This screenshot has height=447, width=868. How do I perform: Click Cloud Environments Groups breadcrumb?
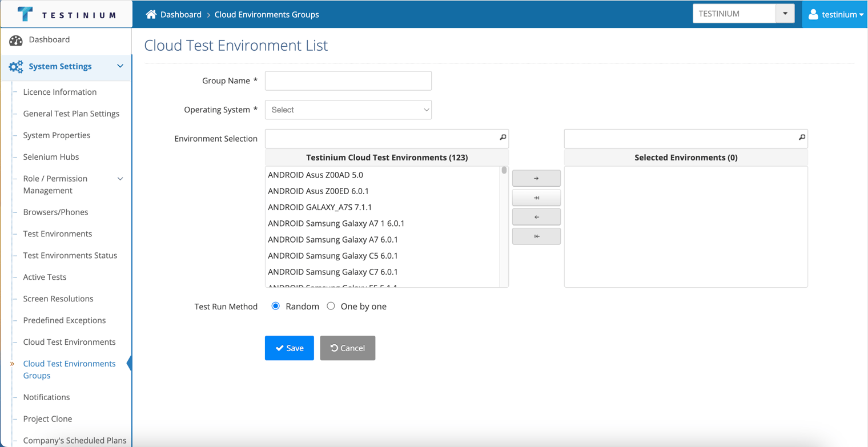coord(267,14)
